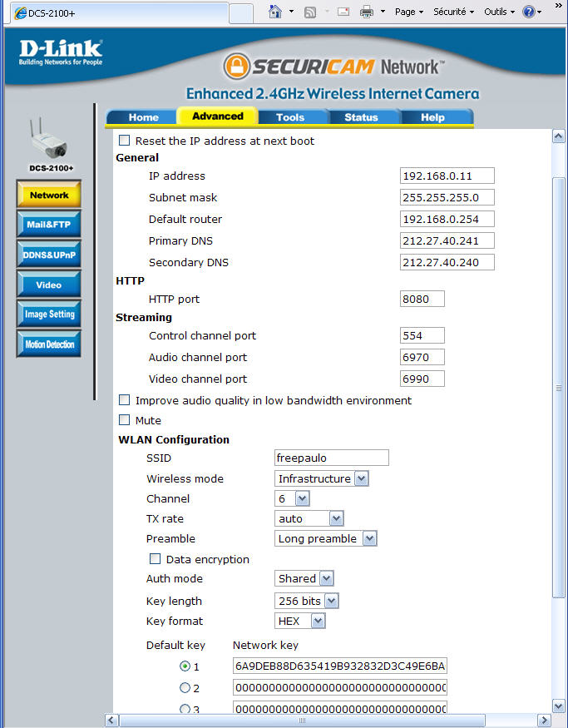Image resolution: width=568 pixels, height=728 pixels.
Task: Click the SSID field containing freepaulo
Action: [x=331, y=458]
